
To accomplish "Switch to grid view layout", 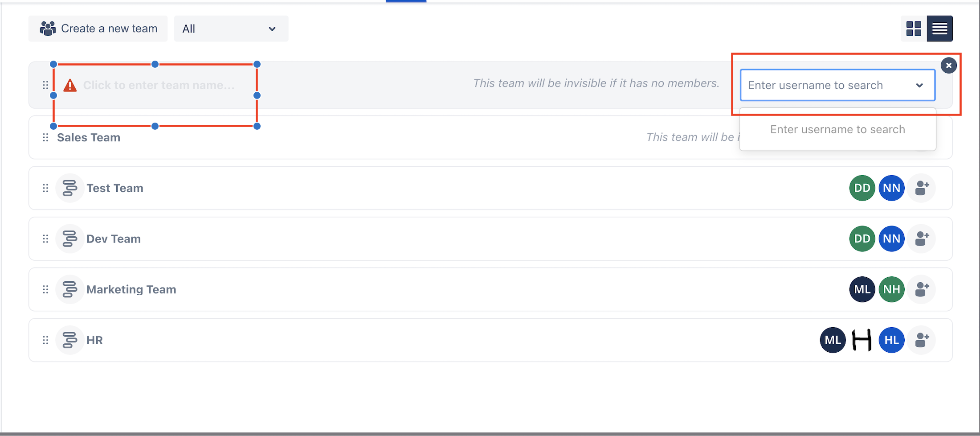I will (914, 29).
